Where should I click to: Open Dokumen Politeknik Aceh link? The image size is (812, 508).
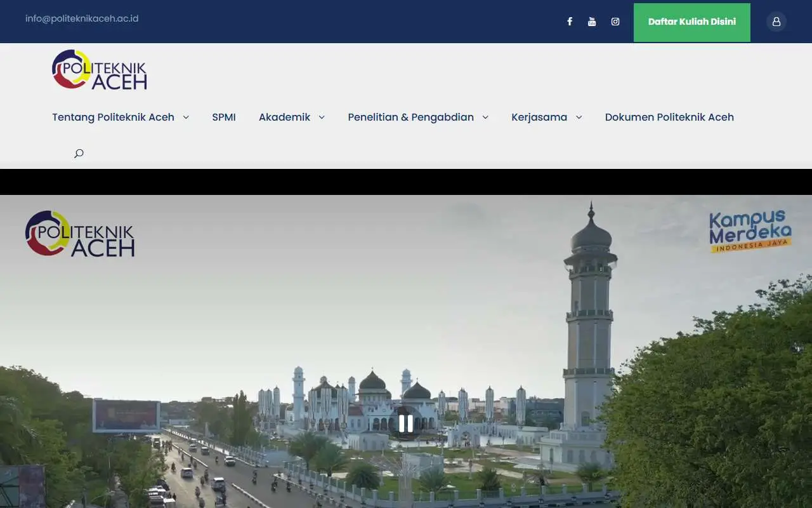pos(669,117)
